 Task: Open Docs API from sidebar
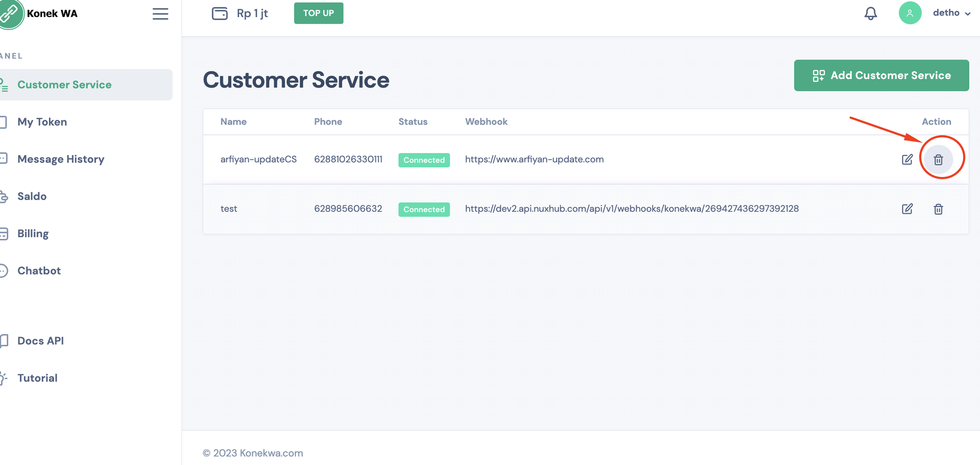pyautogui.click(x=41, y=341)
